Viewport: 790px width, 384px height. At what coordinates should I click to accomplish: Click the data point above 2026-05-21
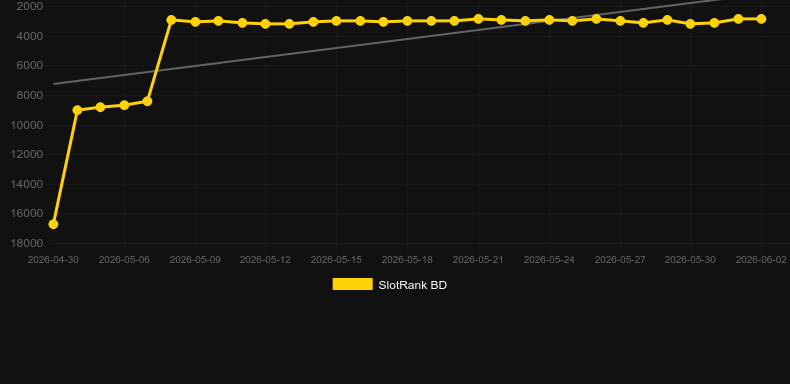pyautogui.click(x=478, y=19)
